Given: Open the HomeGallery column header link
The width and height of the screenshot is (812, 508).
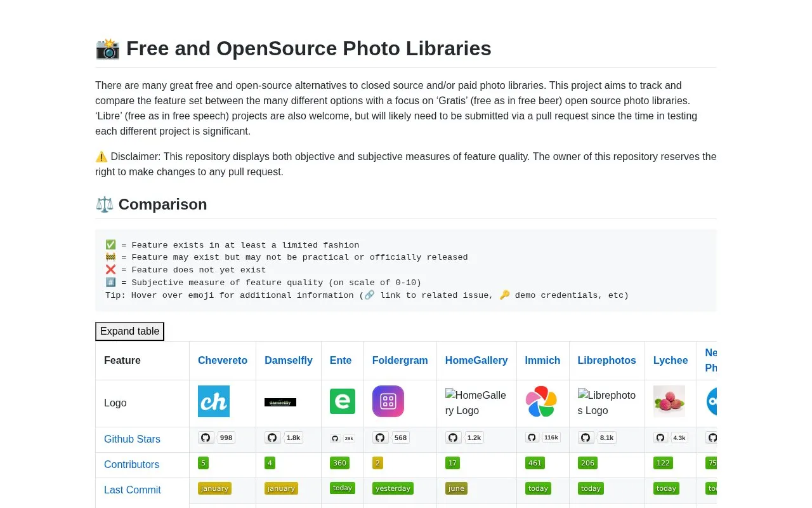Looking at the screenshot, I should 476,360.
